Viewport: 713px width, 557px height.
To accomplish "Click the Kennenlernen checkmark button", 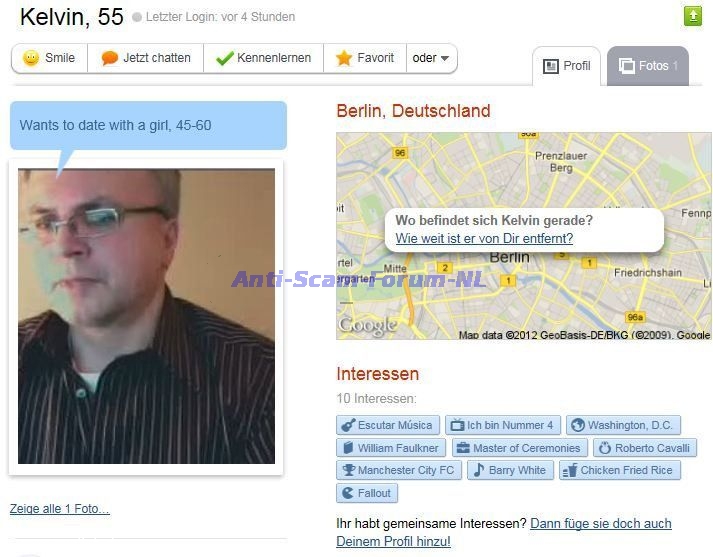I will (263, 58).
